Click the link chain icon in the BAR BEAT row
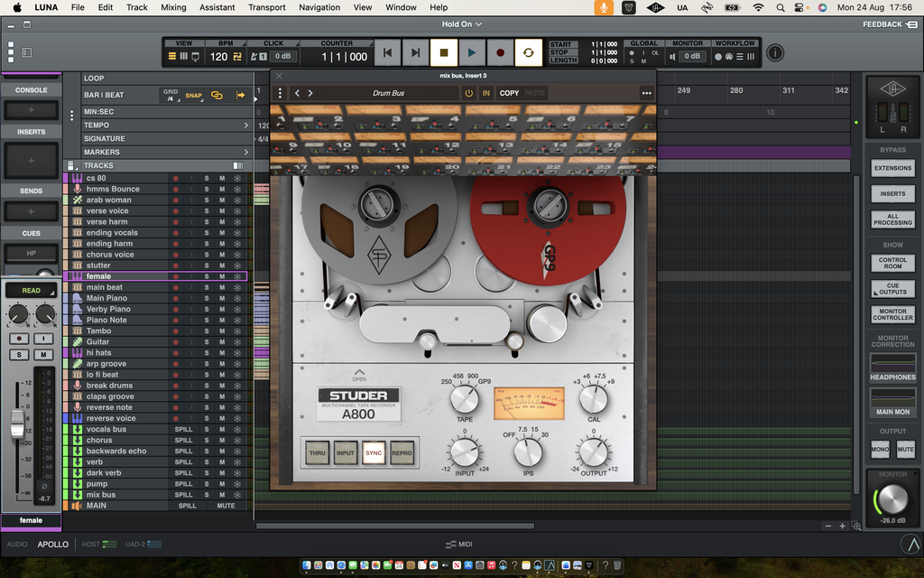 coord(217,95)
